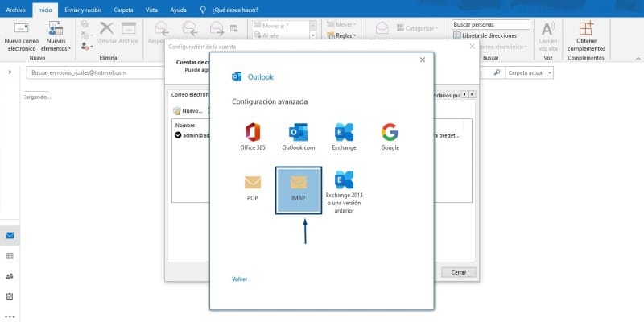
Task: Click Obtener complementos icon
Action: pyautogui.click(x=586, y=36)
